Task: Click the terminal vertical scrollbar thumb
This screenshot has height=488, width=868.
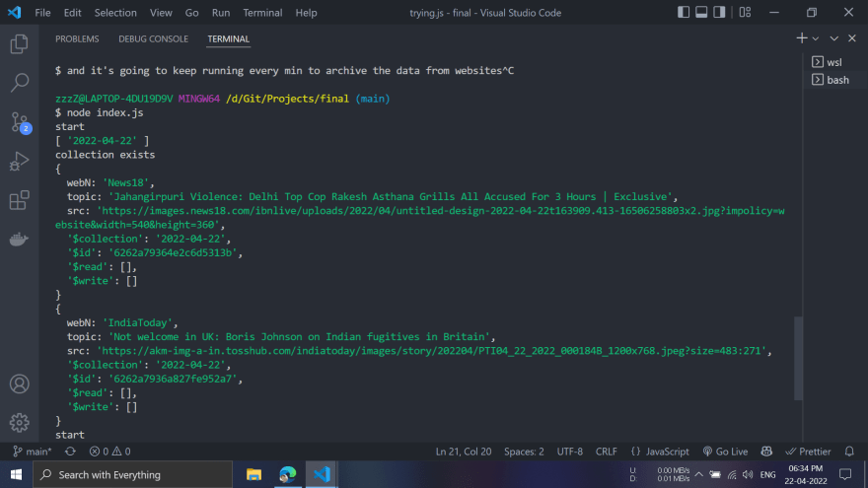Action: point(798,358)
